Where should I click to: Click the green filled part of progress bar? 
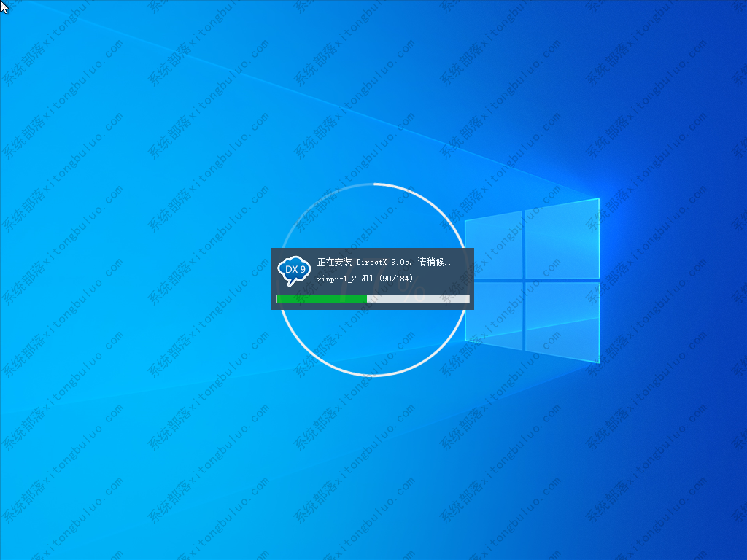tap(321, 299)
